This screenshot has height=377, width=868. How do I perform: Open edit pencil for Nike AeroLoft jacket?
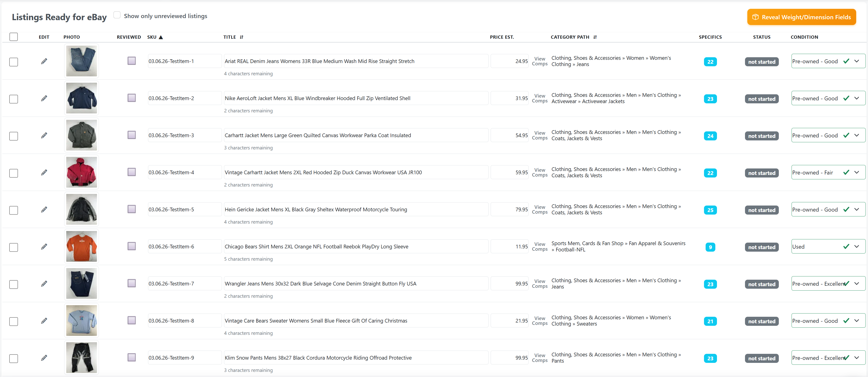[44, 98]
